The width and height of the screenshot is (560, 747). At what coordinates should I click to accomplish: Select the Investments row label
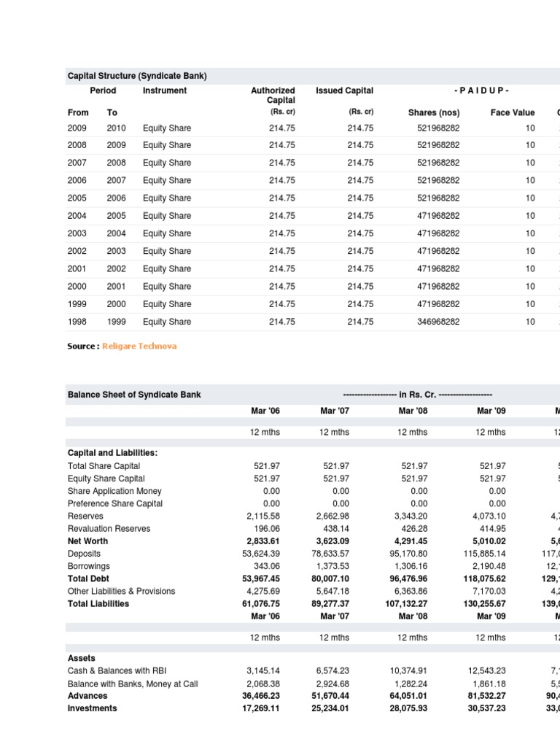tap(92, 708)
